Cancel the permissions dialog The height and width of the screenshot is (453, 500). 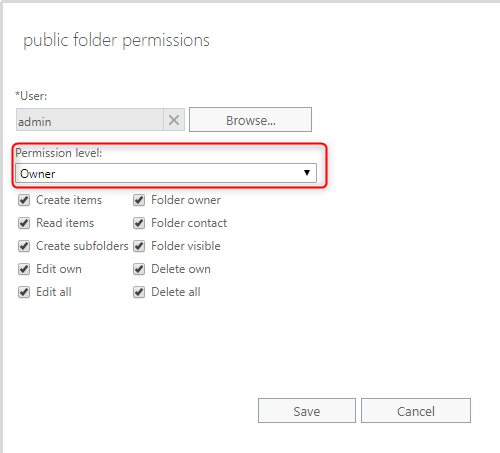pos(416,410)
